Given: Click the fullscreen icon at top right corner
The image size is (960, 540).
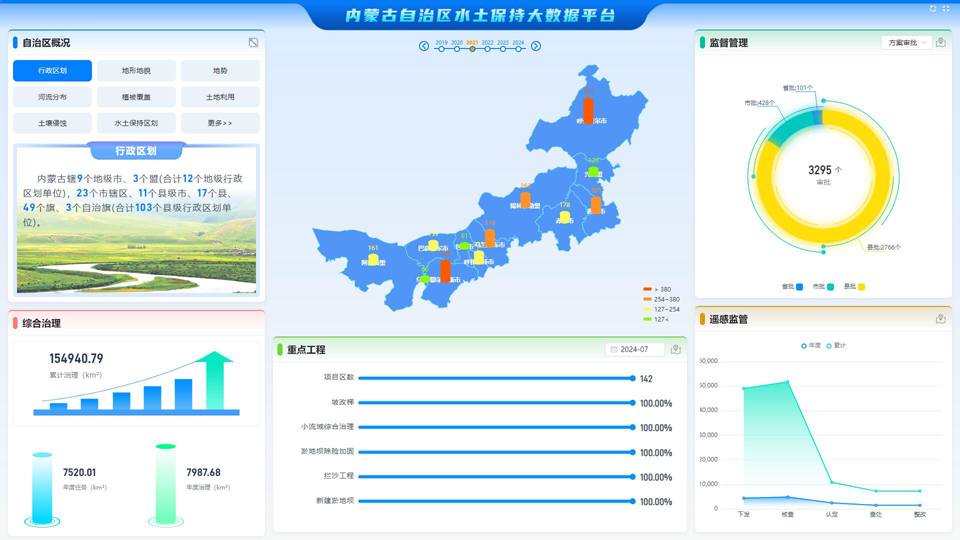Looking at the screenshot, I should point(946,9).
